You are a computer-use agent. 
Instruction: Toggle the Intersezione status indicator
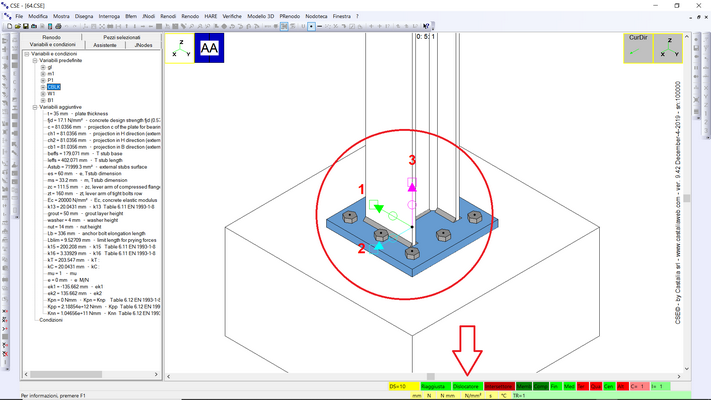coord(499,385)
